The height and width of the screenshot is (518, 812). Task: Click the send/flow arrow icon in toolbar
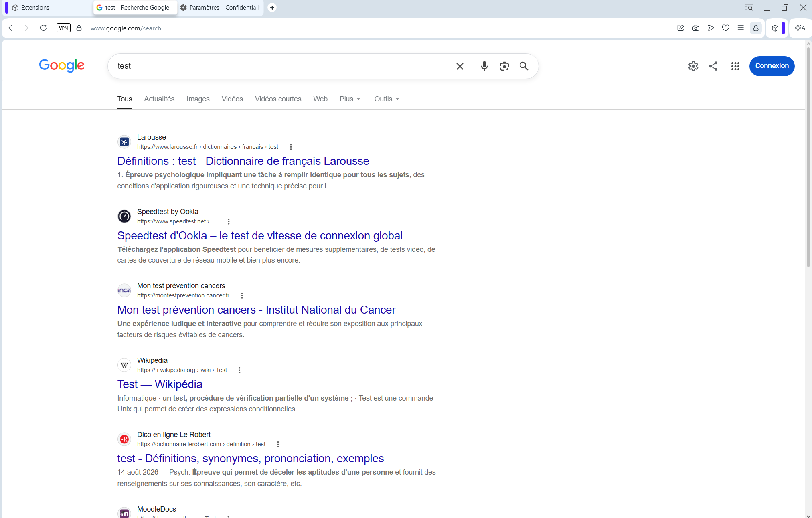(711, 28)
